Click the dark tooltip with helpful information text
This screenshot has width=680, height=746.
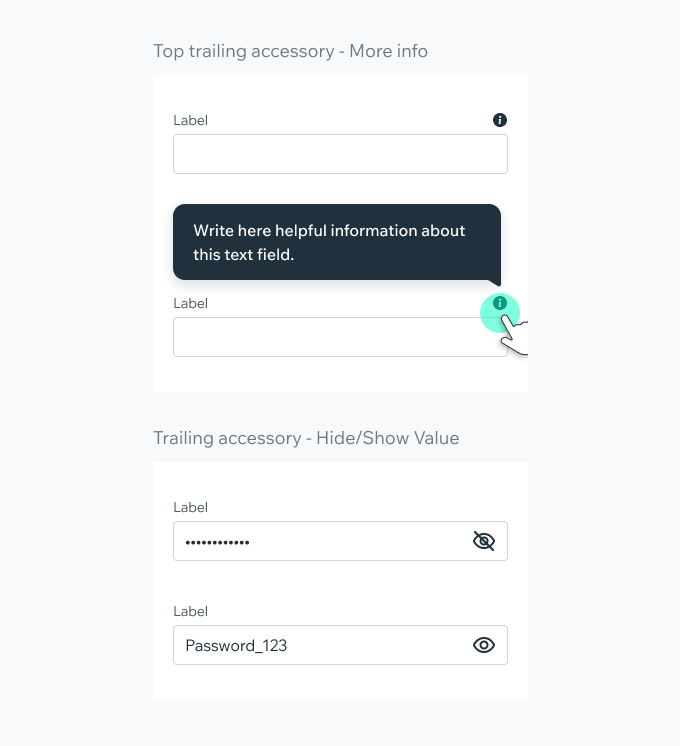[x=336, y=242]
